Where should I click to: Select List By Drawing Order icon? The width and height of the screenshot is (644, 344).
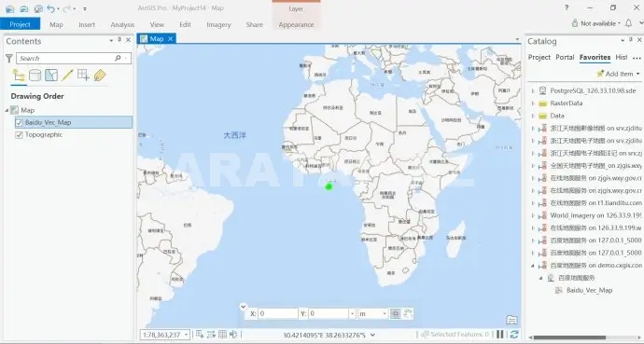19,76
